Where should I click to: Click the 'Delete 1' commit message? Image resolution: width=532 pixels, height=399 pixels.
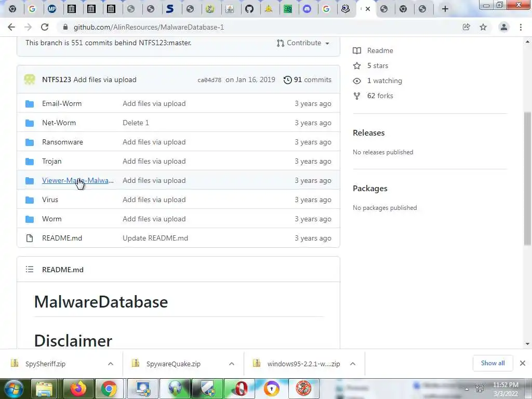pos(136,123)
